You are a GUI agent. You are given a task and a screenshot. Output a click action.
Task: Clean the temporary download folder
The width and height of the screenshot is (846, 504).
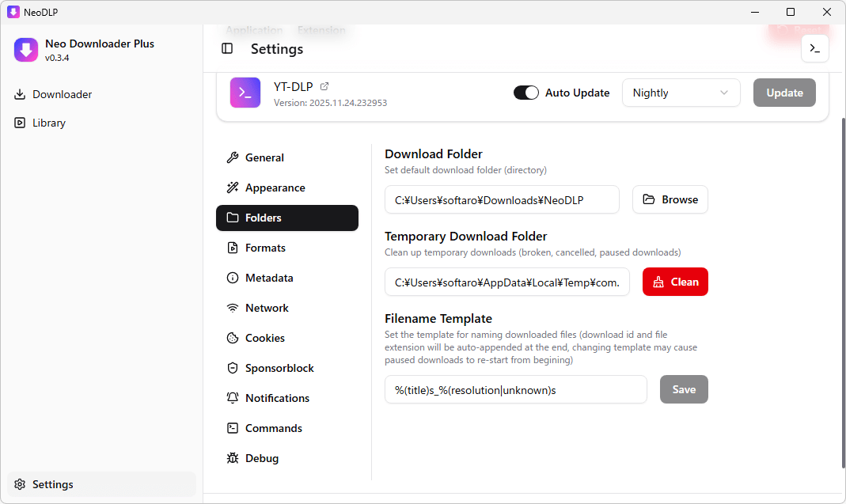coord(675,282)
